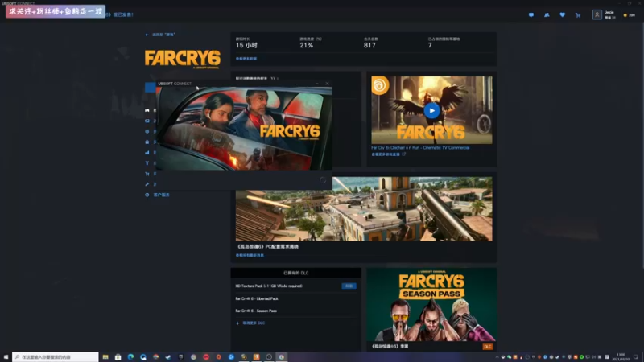This screenshot has height=362, width=644.
Task: Select the 'HD Texture Pack' DLC row
Action: pos(295,286)
